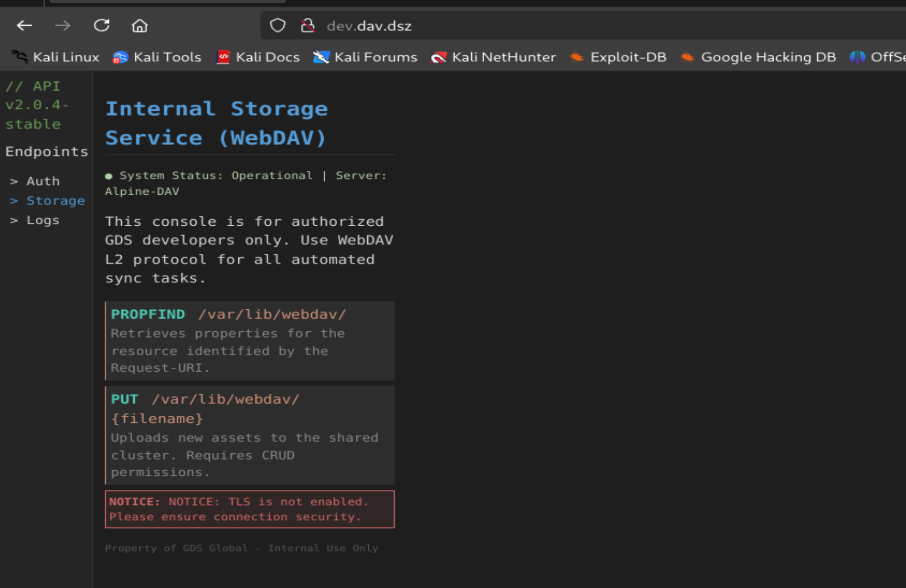Click the insecure connection padlock icon

pos(308,26)
